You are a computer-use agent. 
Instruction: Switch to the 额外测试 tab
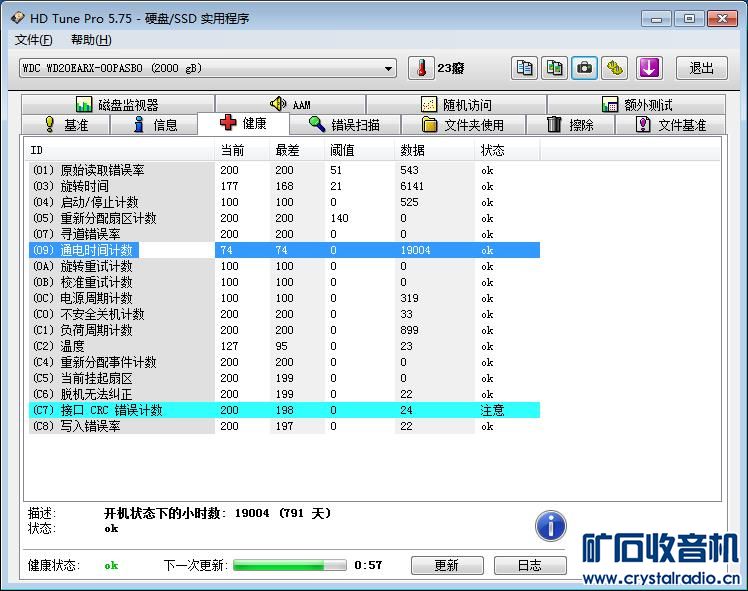click(x=636, y=104)
